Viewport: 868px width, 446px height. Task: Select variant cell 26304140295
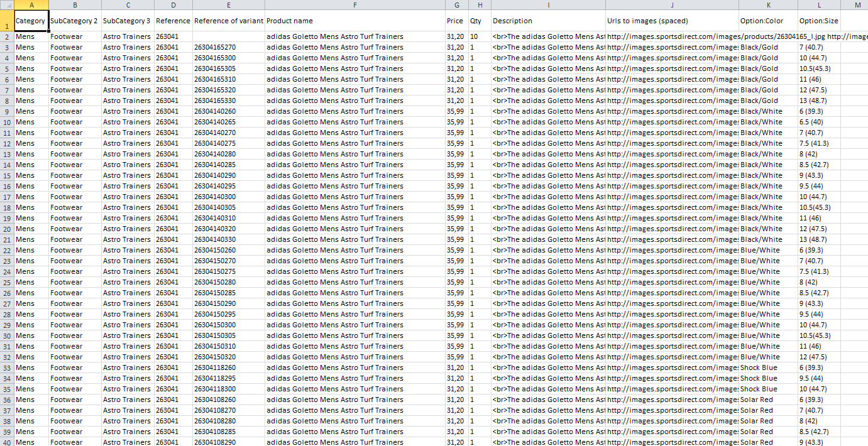229,187
